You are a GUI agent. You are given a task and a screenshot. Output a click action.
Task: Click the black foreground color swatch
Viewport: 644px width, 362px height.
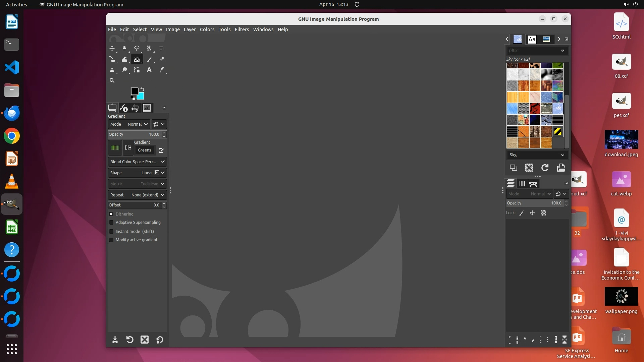tap(134, 91)
